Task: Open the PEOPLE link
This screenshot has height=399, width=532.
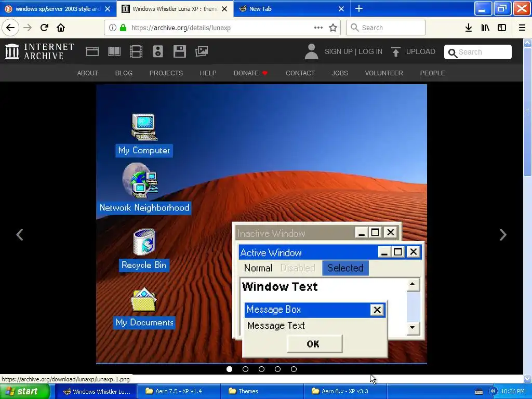Action: pyautogui.click(x=433, y=73)
